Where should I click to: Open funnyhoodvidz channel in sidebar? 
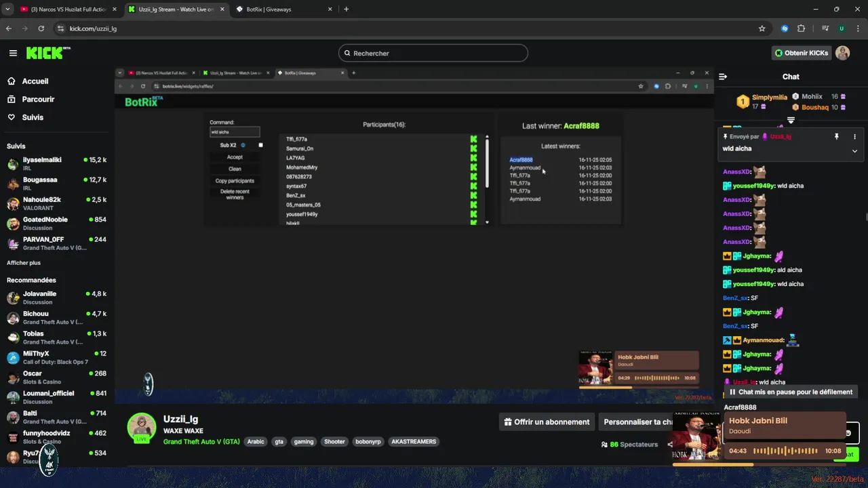click(x=56, y=437)
